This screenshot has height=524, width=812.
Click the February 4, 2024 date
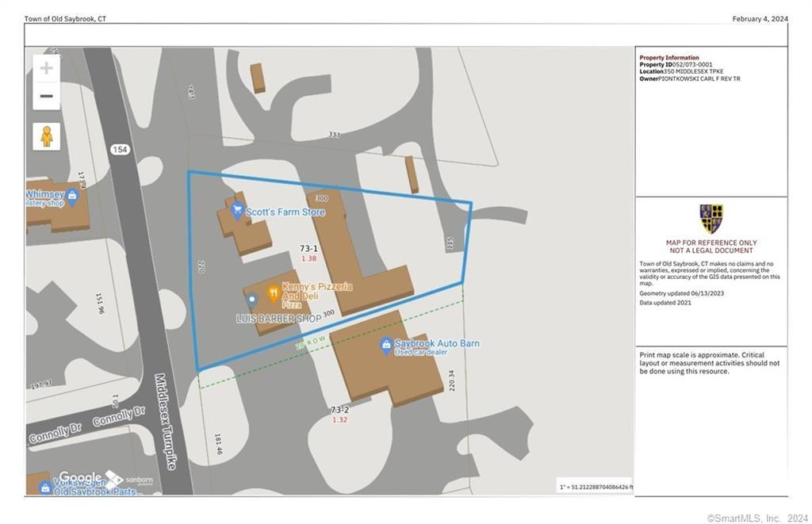click(760, 19)
